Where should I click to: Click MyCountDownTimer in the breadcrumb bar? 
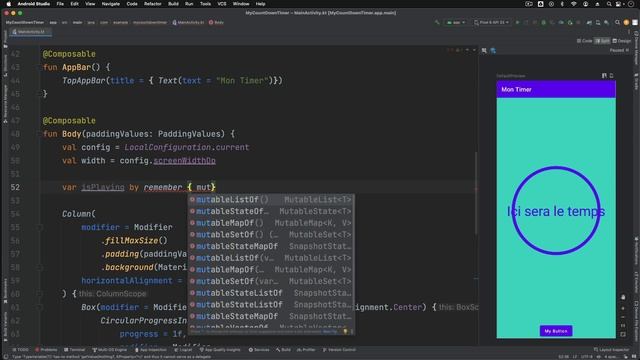click(x=25, y=22)
